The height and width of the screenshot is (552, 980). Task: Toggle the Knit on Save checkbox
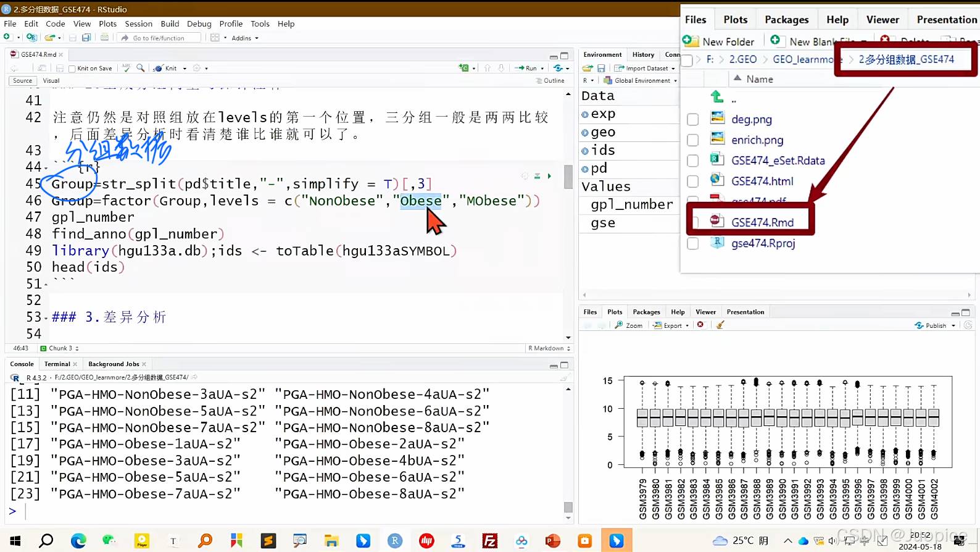point(72,69)
